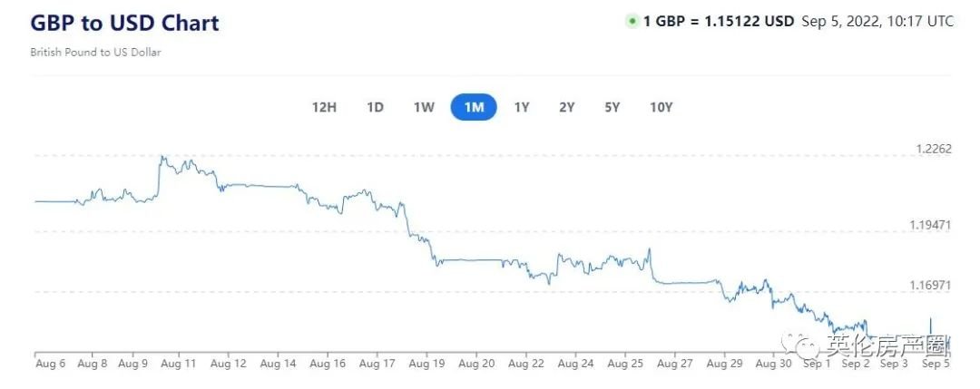Viewport: 980px width, 389px height.
Task: Click the Sep 5 date axis label
Action: (x=935, y=364)
